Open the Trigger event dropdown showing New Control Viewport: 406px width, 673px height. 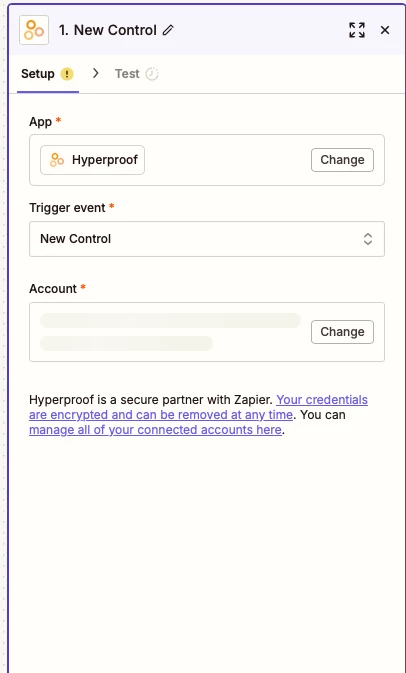(207, 239)
